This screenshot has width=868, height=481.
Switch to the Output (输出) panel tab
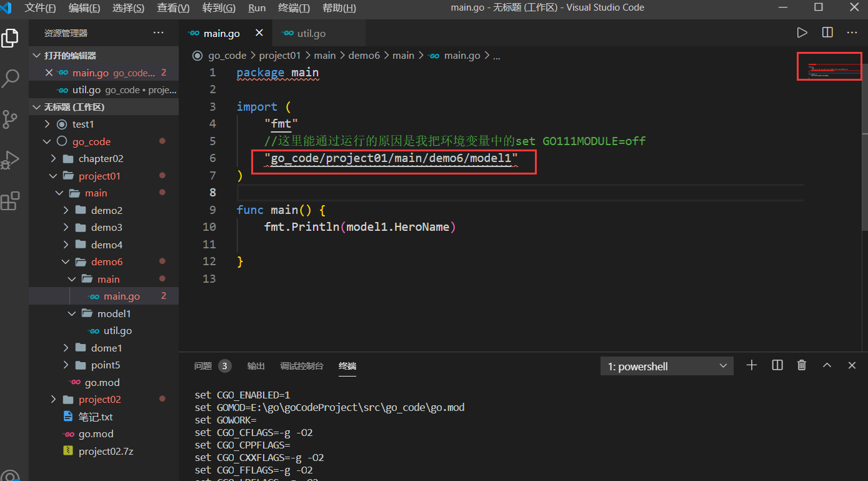pyautogui.click(x=256, y=366)
